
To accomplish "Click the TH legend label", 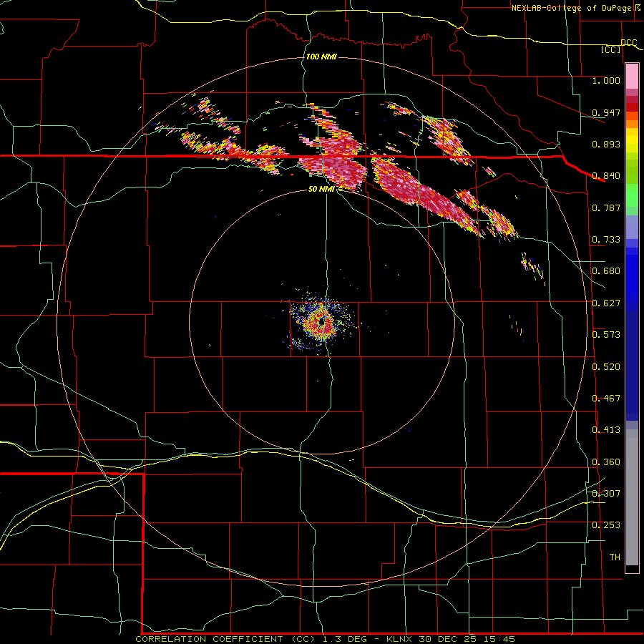I will tap(615, 557).
